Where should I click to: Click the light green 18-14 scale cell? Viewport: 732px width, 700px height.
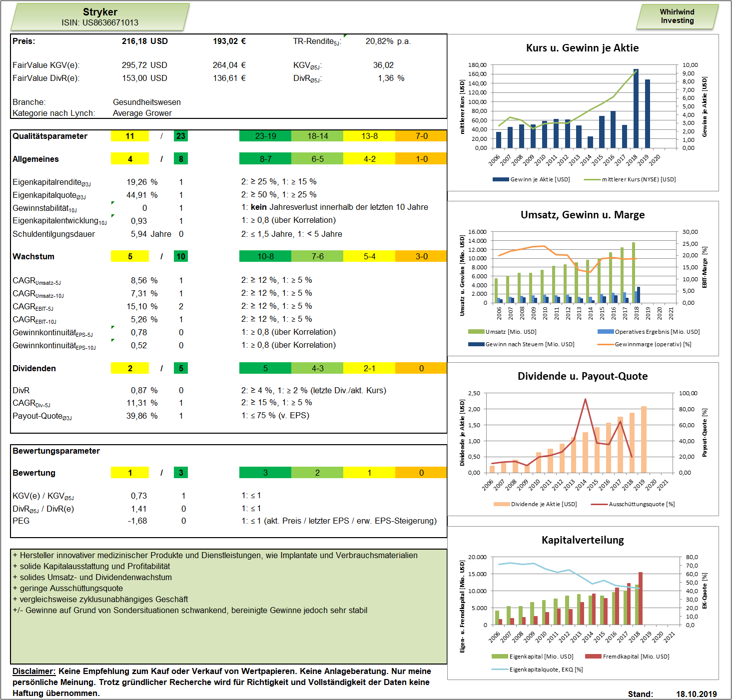pos(317,136)
